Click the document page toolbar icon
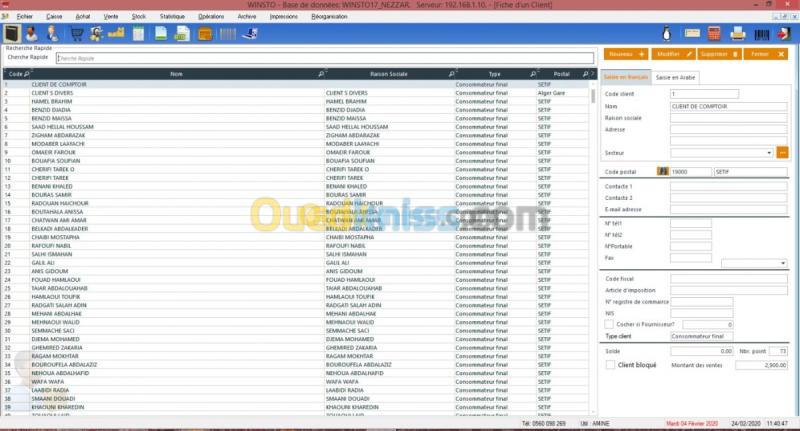Screen dimensions: 800x431 (161, 34)
